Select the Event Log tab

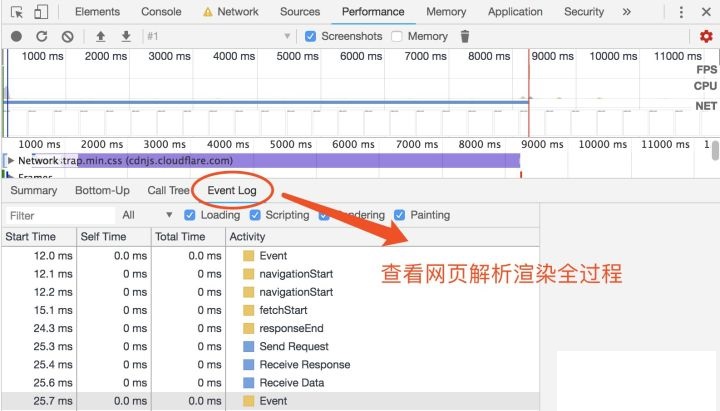[x=232, y=191]
